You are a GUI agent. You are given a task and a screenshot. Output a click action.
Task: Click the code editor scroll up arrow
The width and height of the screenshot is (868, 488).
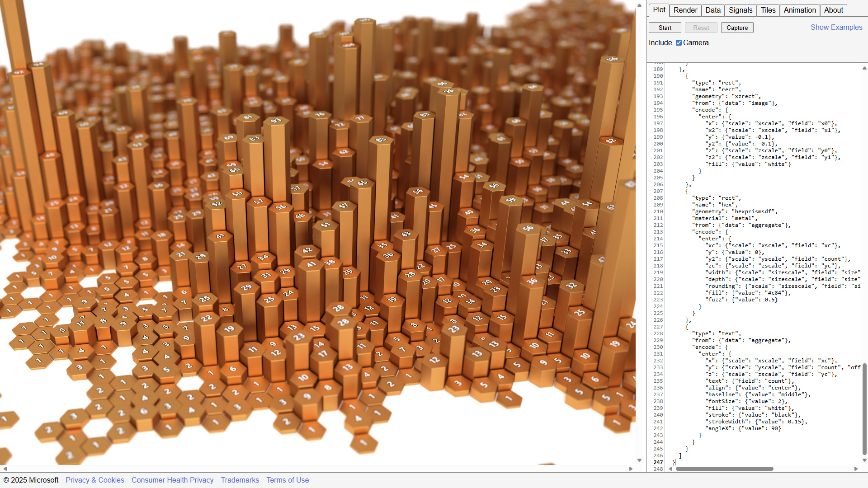tap(864, 68)
